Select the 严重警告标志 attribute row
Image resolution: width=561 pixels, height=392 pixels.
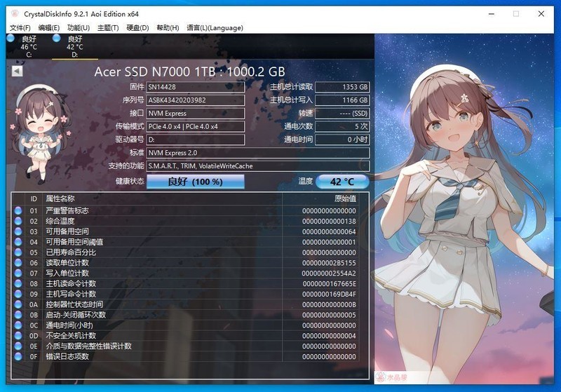tap(185, 210)
